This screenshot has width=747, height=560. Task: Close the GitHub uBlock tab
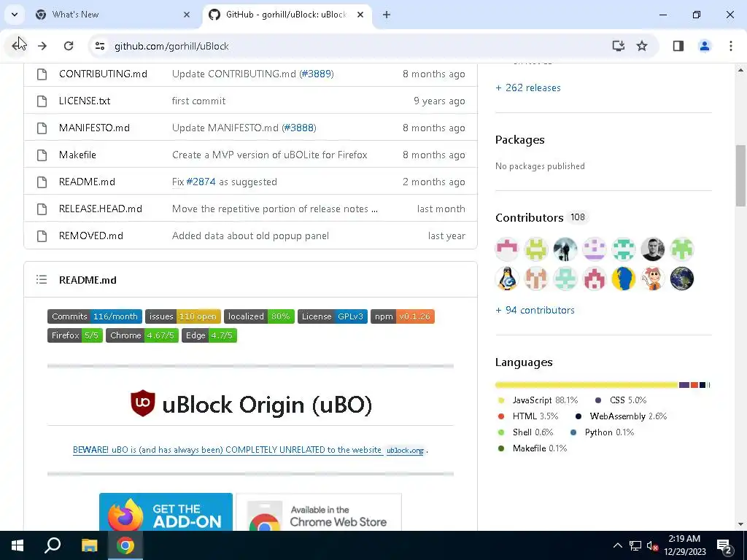click(x=360, y=15)
